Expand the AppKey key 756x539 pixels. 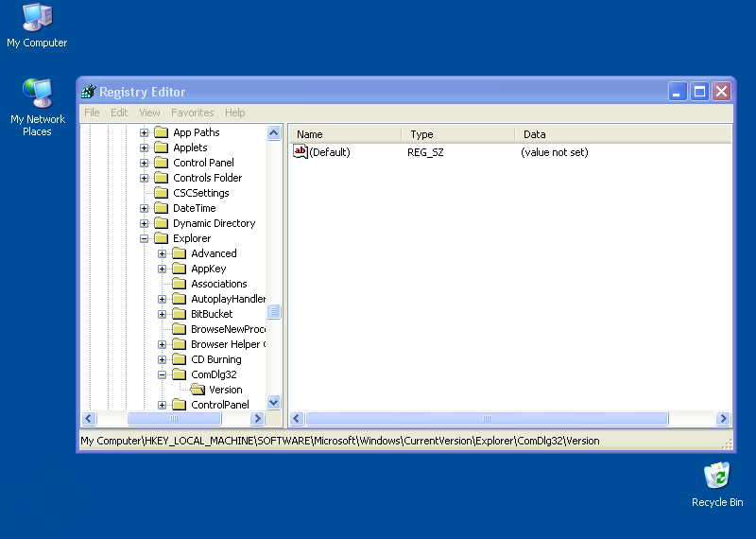162,269
